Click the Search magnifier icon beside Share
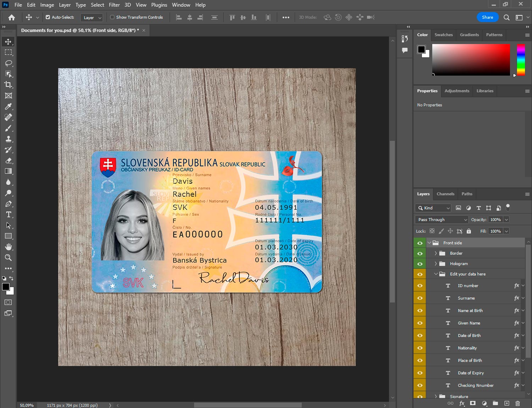532x408 pixels. tap(506, 17)
